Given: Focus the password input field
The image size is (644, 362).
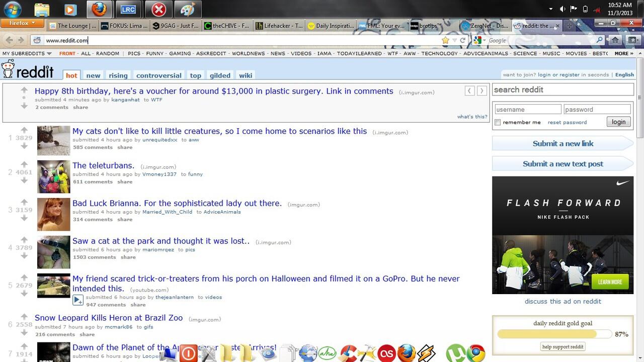Looking at the screenshot, I should (597, 109).
